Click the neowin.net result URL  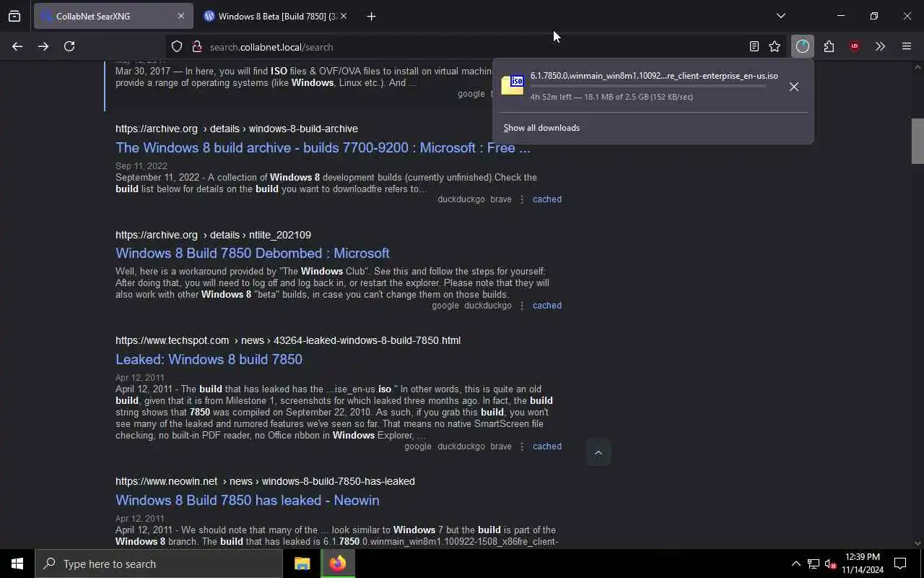point(265,481)
